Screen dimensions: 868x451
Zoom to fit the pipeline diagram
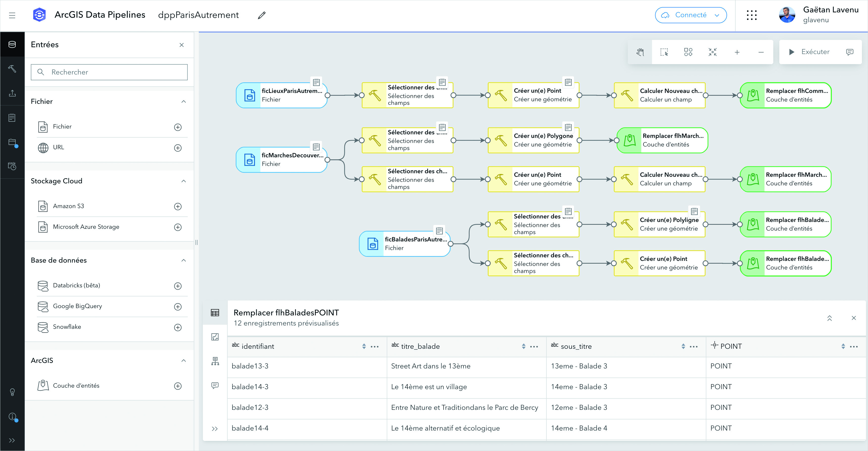coord(712,52)
